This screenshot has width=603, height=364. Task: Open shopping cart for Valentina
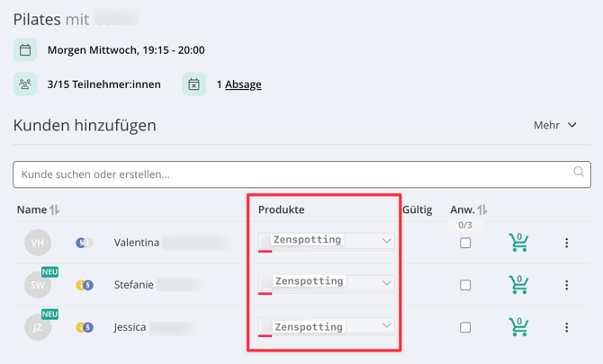click(x=518, y=243)
